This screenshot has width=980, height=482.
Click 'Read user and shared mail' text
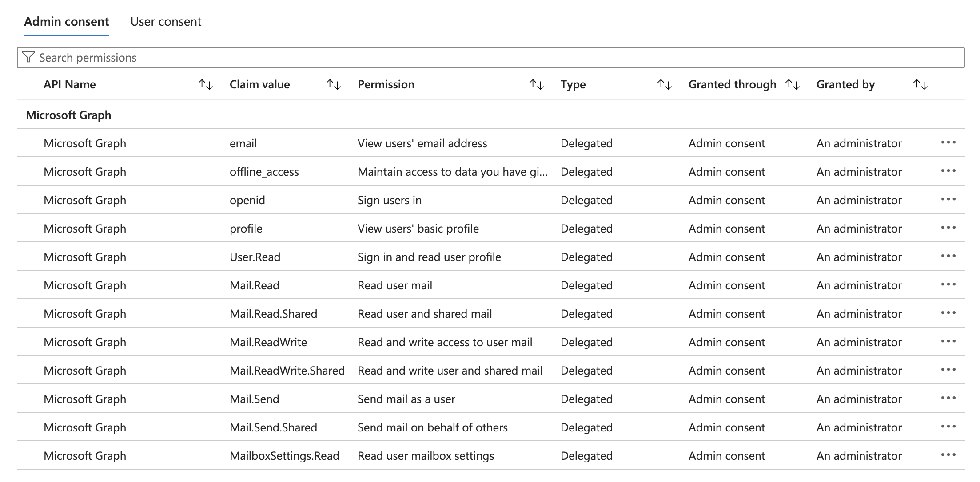click(x=425, y=314)
